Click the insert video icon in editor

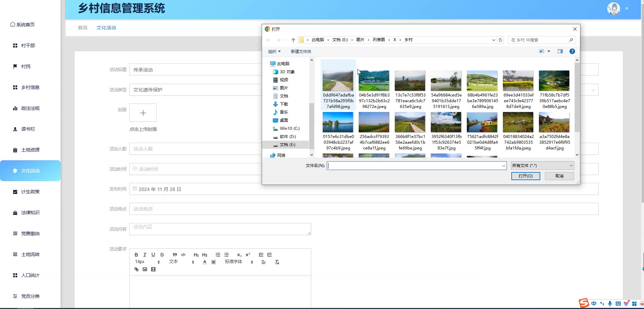[153, 269]
